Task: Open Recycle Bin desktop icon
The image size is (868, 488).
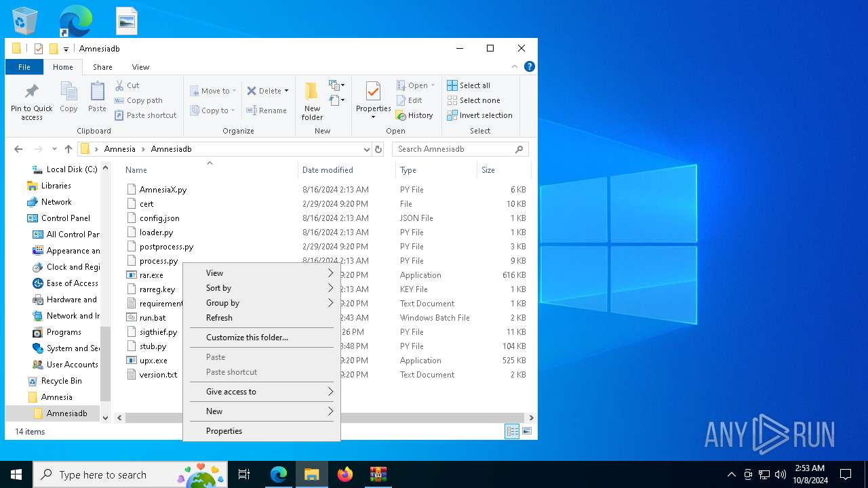Action: [25, 20]
